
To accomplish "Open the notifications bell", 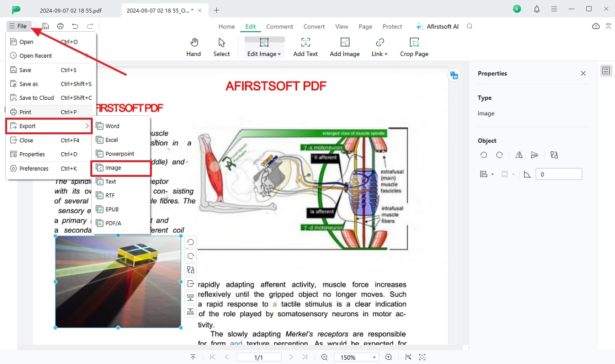I will [536, 9].
